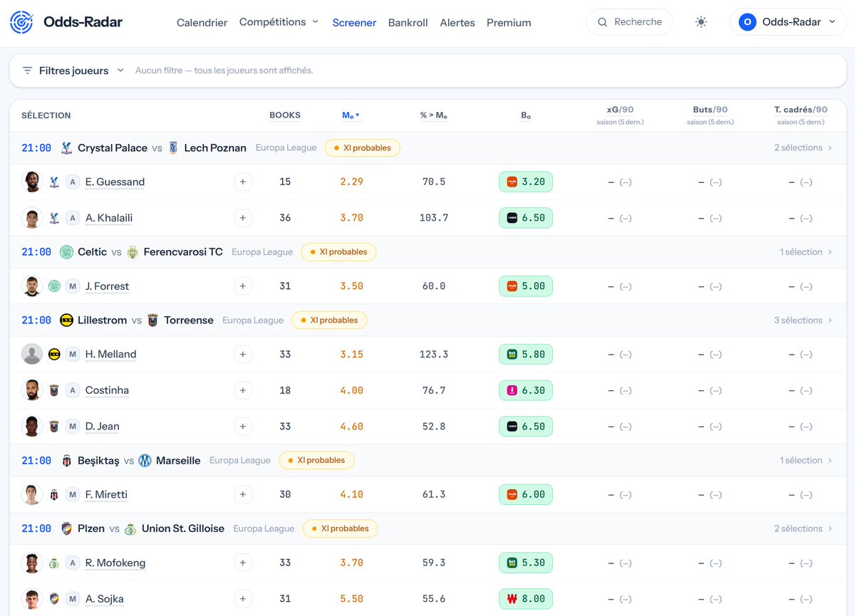Click the '% > Mₑ' column header

(x=434, y=115)
